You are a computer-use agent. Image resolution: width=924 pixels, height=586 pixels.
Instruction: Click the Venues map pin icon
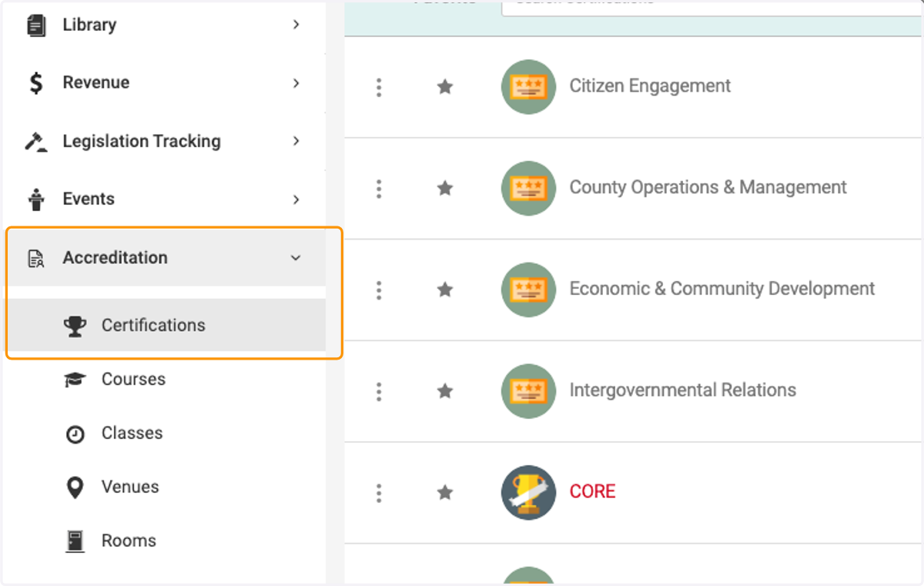(75, 487)
